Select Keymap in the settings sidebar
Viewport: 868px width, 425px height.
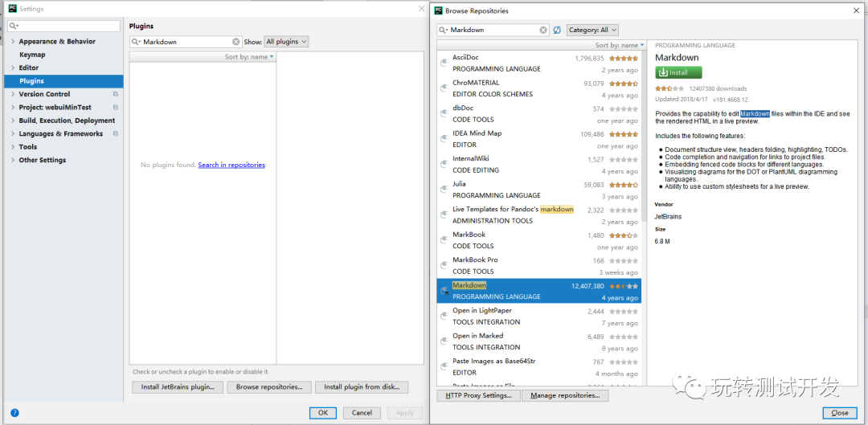click(32, 55)
